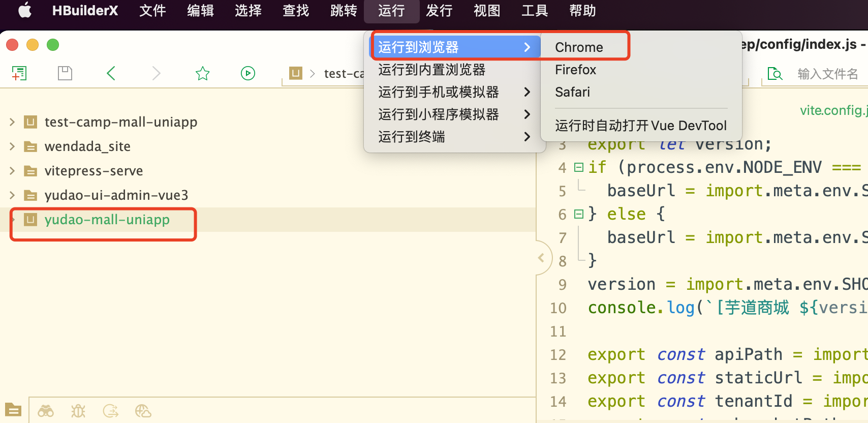Click the export arrow icon in bottom bar

point(110,411)
